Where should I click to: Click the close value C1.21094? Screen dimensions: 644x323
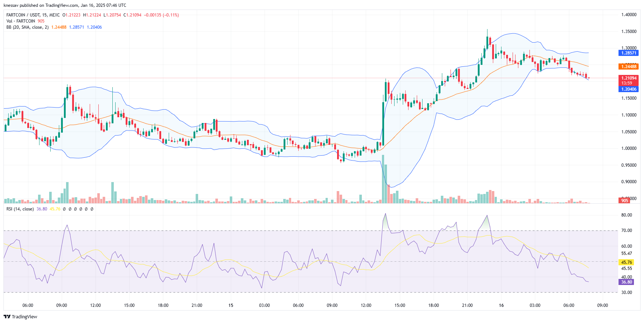coord(132,15)
